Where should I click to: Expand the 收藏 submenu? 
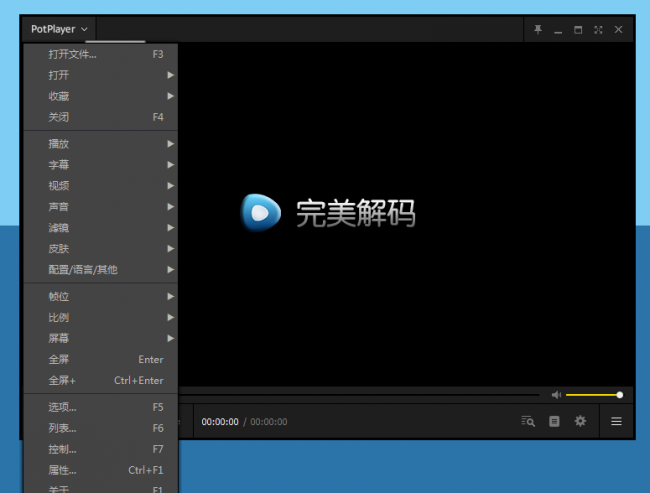click(x=101, y=96)
